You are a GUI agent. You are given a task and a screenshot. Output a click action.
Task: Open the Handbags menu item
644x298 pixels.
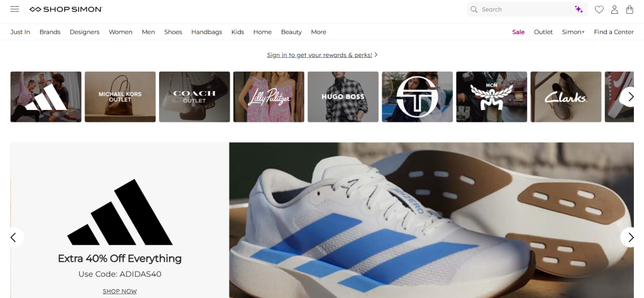click(x=206, y=32)
